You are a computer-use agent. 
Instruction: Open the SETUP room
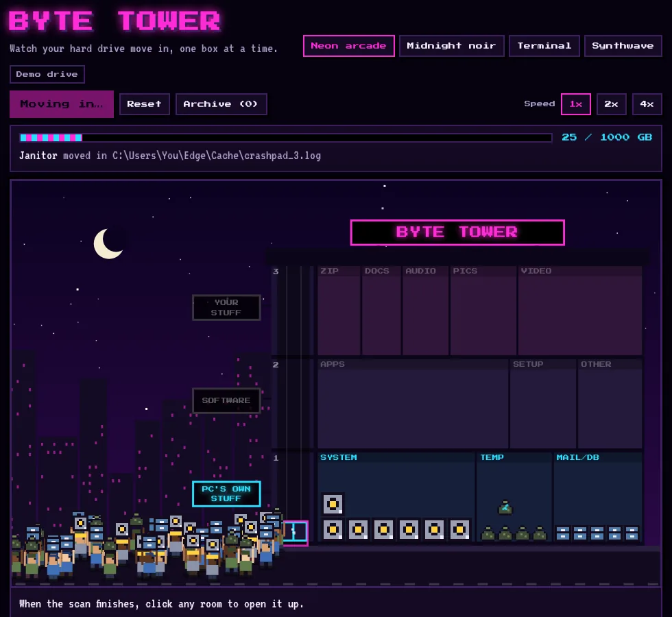pos(543,404)
